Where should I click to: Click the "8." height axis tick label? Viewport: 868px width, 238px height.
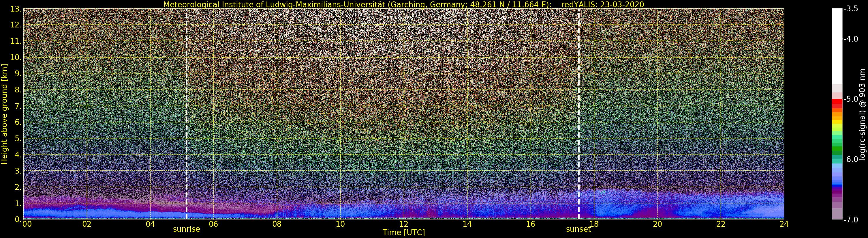tap(18, 90)
